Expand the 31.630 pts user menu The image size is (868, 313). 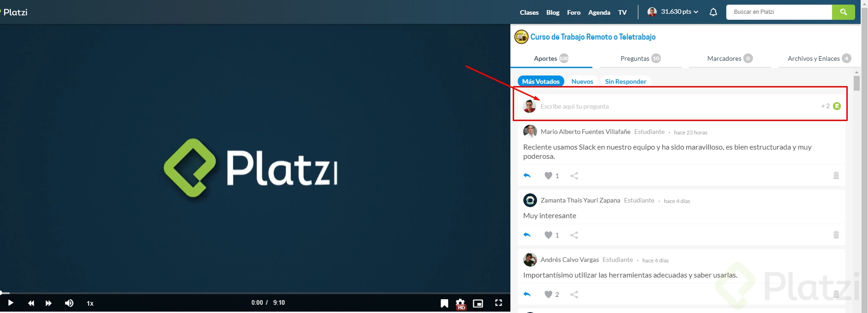[x=679, y=12]
